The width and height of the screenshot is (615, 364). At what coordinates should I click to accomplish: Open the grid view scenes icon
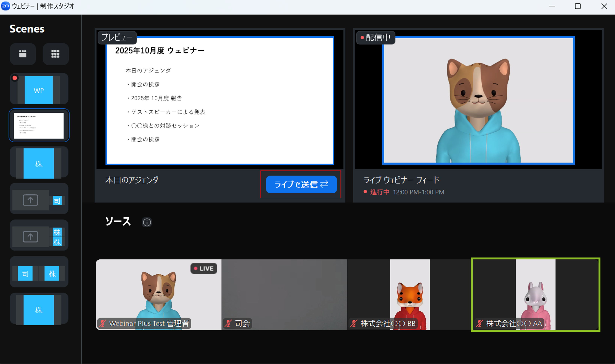(x=55, y=54)
